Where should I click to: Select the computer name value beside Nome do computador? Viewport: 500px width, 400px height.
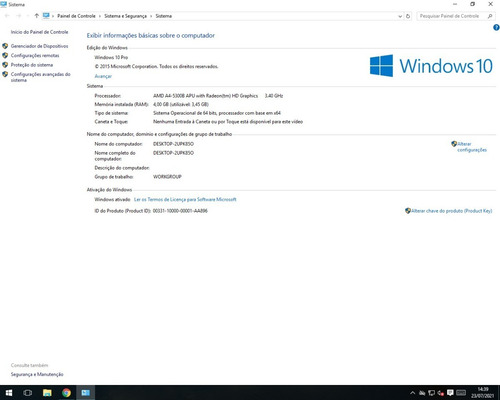pyautogui.click(x=173, y=144)
